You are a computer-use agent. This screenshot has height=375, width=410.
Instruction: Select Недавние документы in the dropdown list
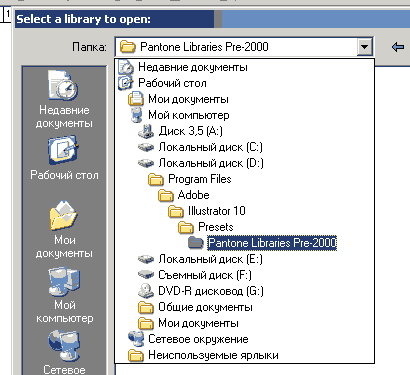pos(244,67)
